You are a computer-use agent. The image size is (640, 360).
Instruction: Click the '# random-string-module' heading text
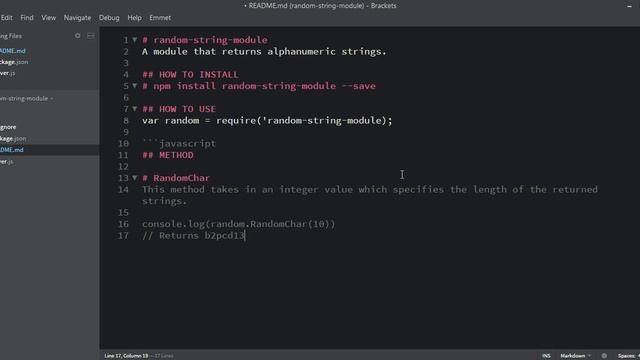(x=205, y=40)
